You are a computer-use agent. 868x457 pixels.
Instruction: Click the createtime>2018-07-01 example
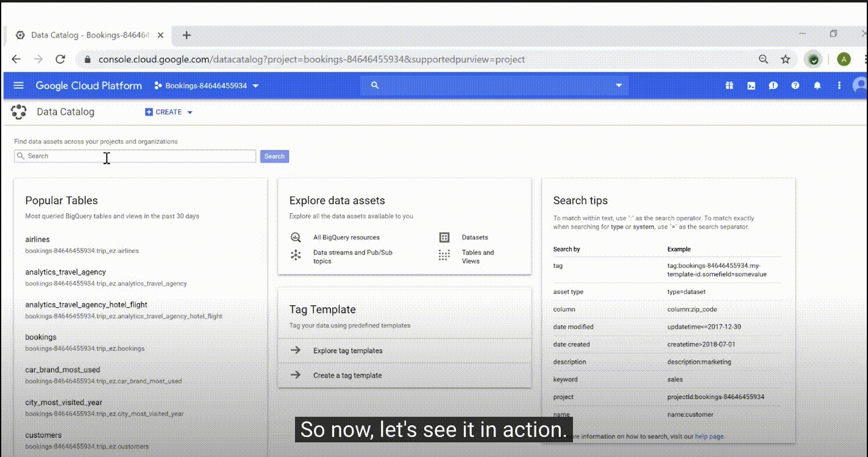(702, 344)
